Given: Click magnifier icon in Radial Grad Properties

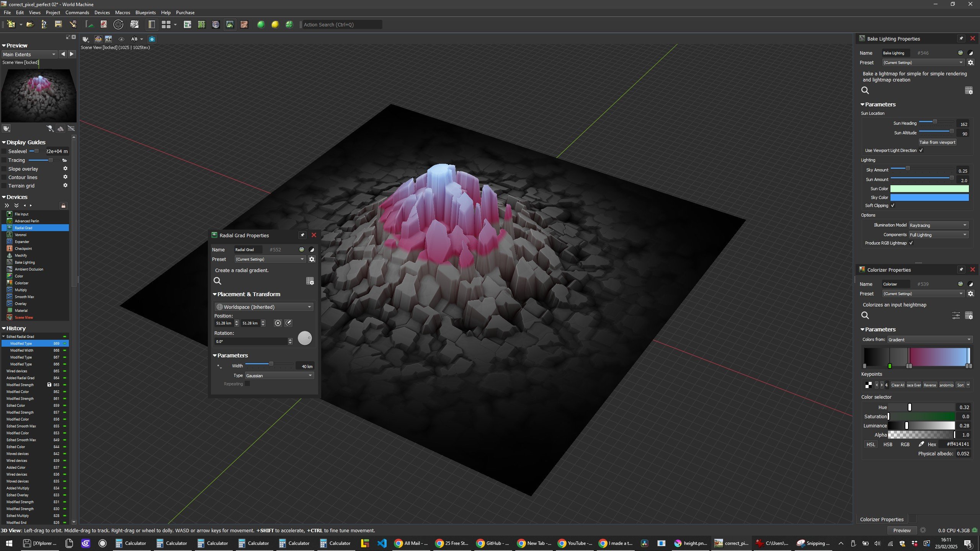Looking at the screenshot, I should coord(217,281).
